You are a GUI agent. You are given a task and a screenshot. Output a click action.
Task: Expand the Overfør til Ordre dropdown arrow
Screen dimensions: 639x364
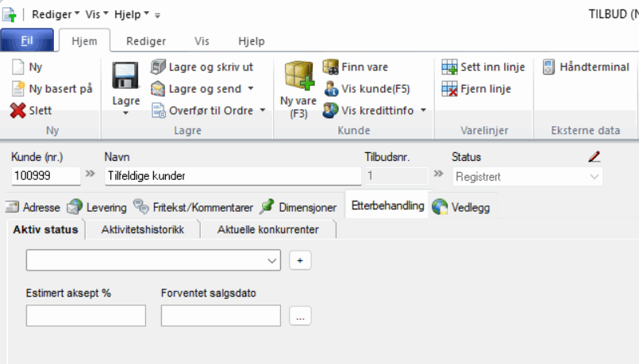(263, 110)
